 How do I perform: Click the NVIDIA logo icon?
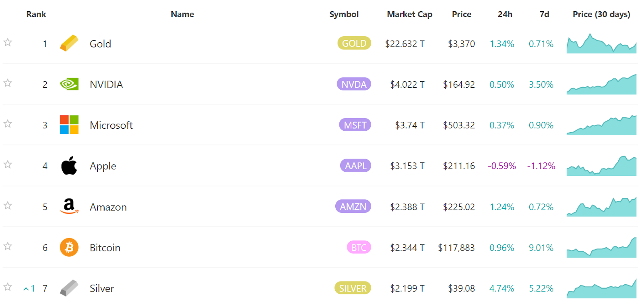[69, 84]
